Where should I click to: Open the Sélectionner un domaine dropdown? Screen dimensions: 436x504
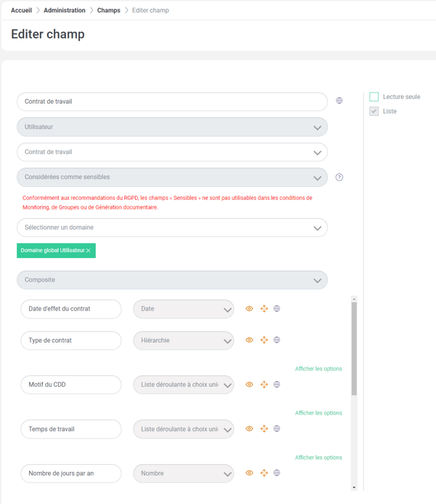click(172, 228)
